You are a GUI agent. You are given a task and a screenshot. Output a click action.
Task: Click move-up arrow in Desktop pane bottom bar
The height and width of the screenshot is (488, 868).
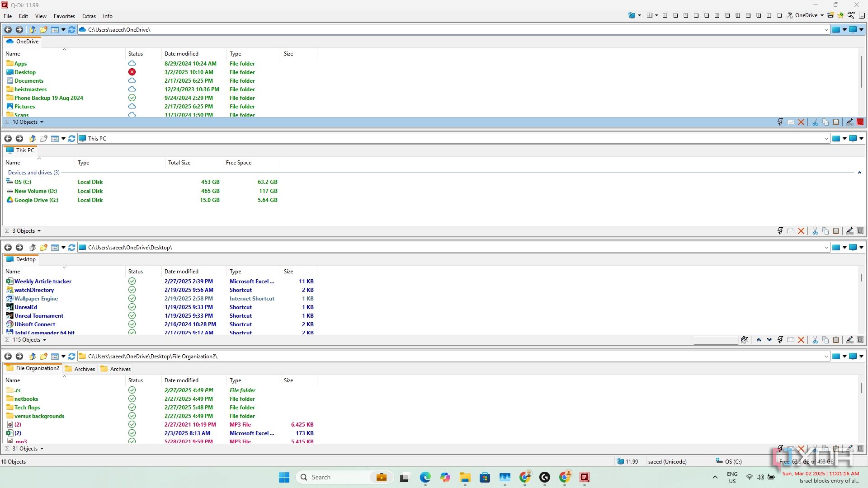click(x=759, y=340)
